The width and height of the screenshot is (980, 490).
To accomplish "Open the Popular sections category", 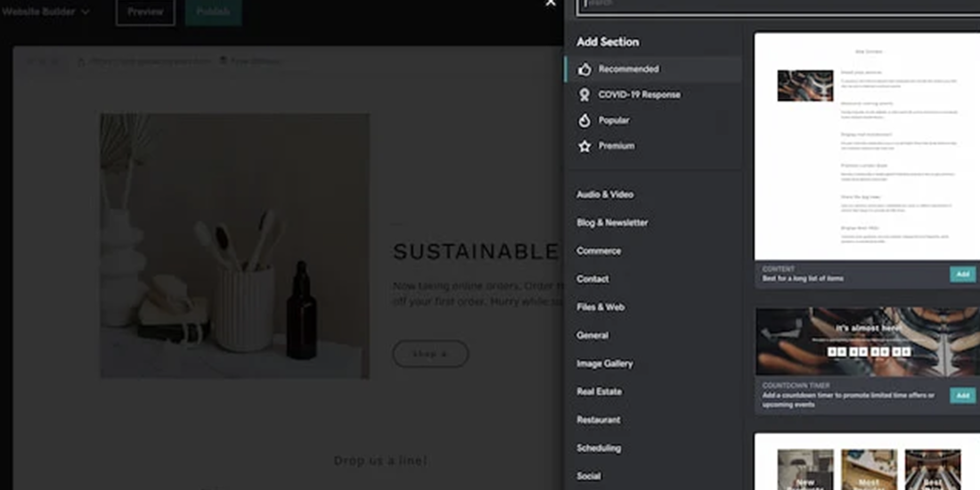I will pyautogui.click(x=614, y=120).
